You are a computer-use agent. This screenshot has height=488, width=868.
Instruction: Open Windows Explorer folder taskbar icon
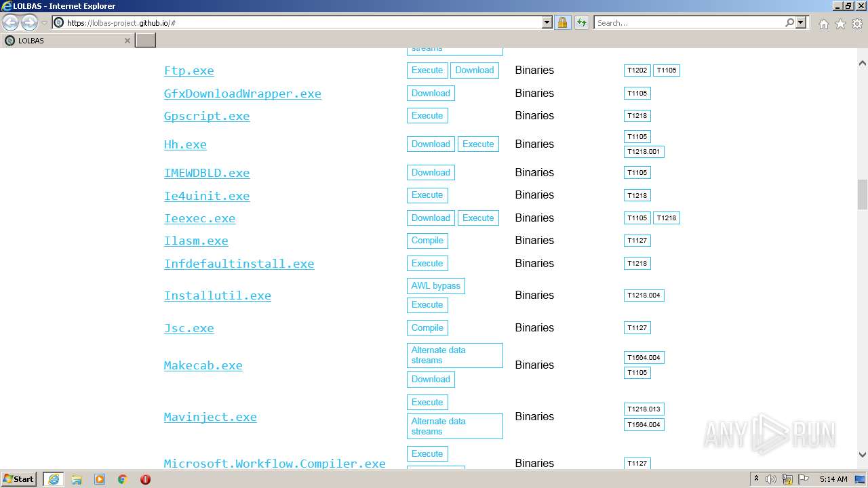77,479
